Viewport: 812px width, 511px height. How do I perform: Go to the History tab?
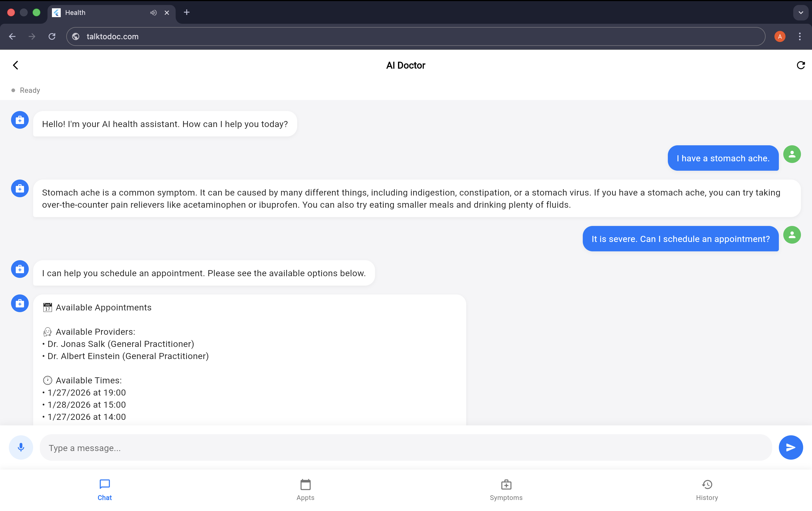click(x=707, y=490)
